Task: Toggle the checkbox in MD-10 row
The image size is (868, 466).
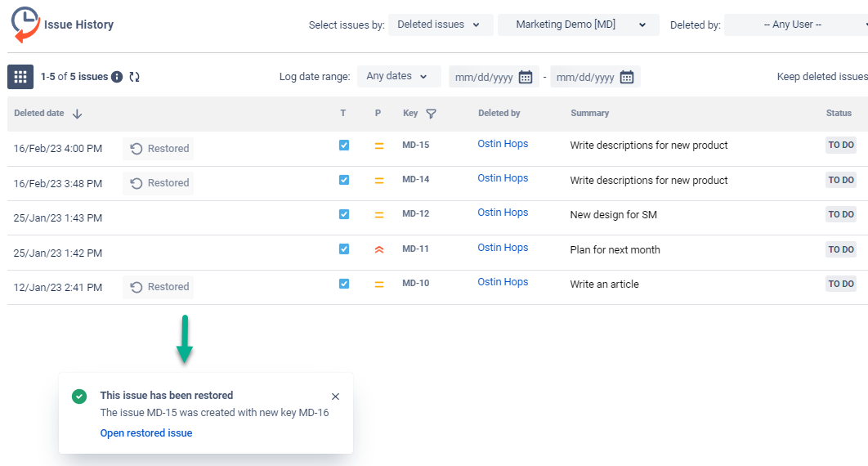Action: [344, 284]
